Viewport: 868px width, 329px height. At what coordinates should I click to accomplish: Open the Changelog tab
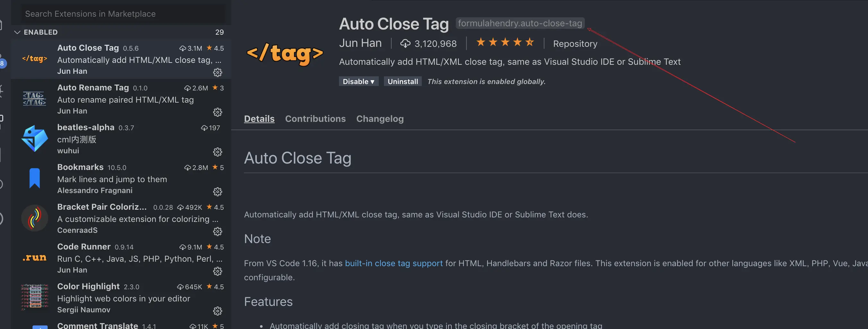[380, 119]
